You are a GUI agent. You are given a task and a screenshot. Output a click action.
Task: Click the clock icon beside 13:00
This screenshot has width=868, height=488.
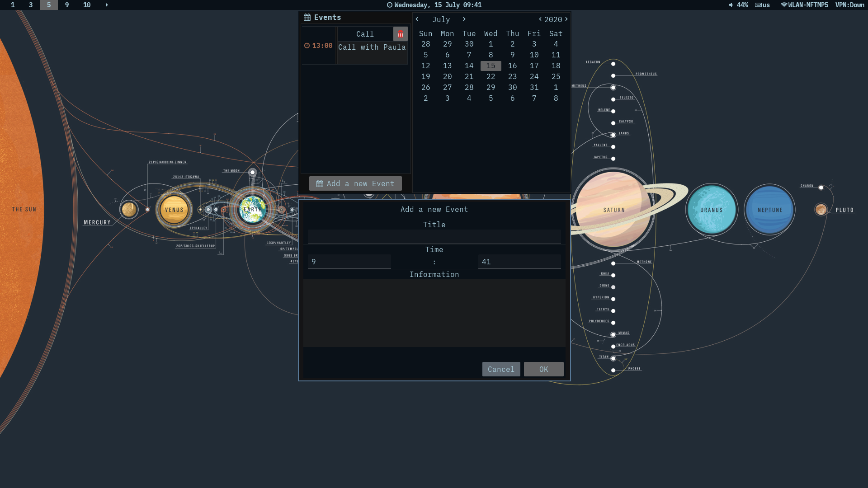pos(307,46)
